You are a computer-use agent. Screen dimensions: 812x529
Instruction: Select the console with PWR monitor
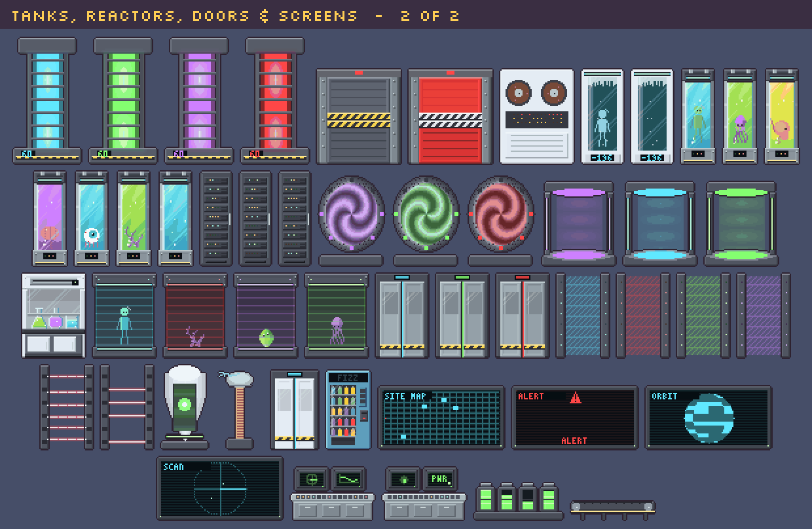[424, 494]
